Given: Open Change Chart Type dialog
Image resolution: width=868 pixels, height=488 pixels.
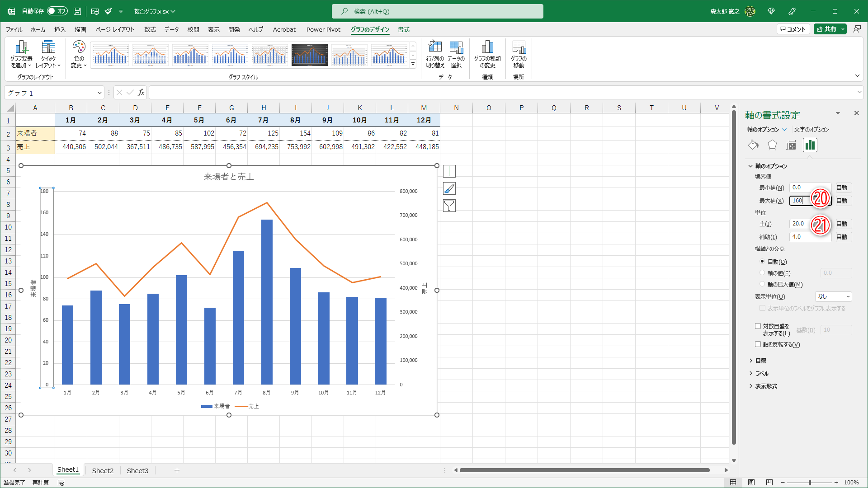Looking at the screenshot, I should (487, 47).
